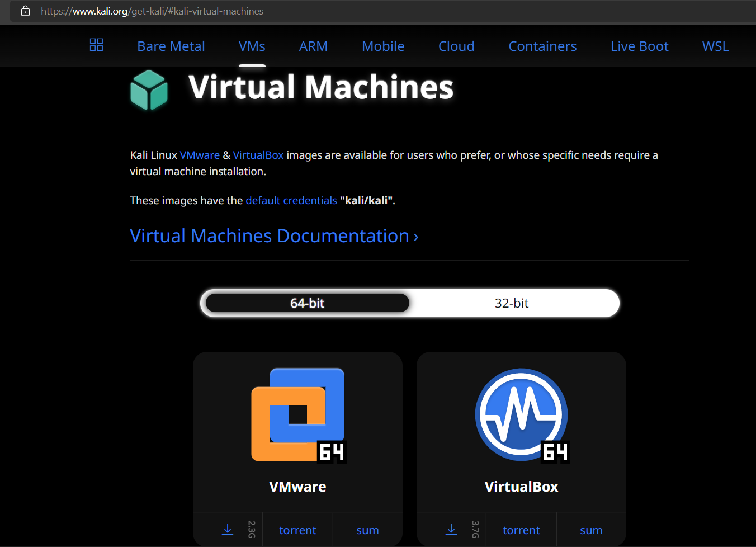Select the 64-bit architecture option
This screenshot has height=547, width=756.
308,303
